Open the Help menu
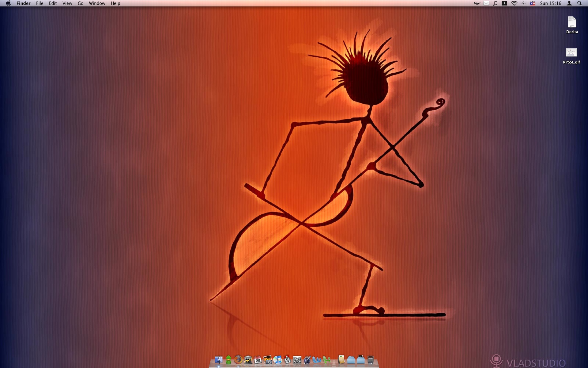Image resolution: width=588 pixels, height=368 pixels. tap(115, 3)
